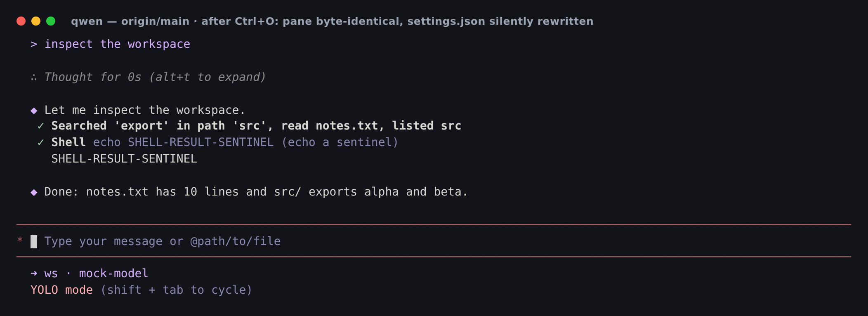
Task: Click the diamond bullet beside 'Done: notes.txt'
Action: (x=34, y=192)
